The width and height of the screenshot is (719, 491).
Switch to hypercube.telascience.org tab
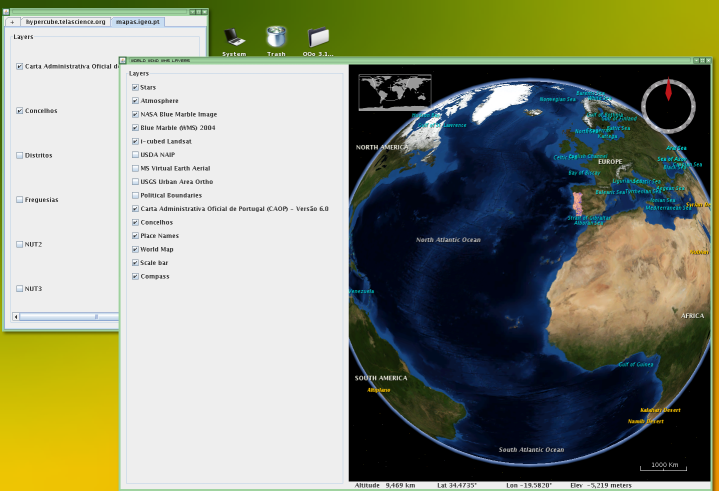(66, 21)
